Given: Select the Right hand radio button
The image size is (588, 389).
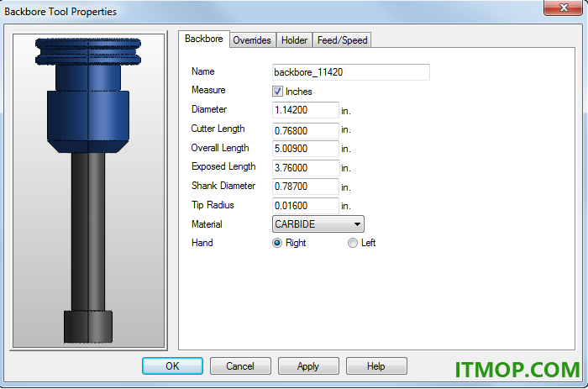Looking at the screenshot, I should (x=277, y=243).
